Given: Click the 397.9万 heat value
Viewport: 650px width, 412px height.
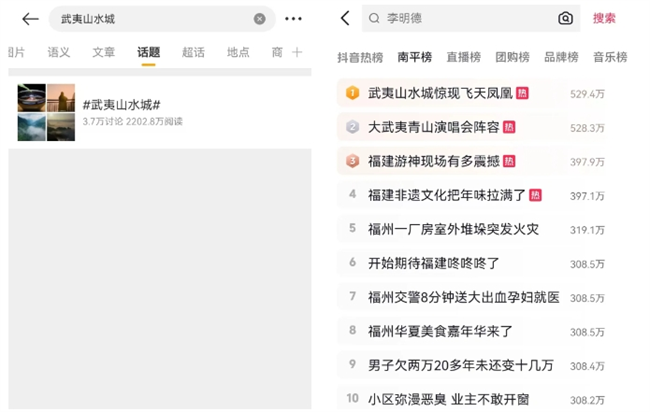Looking at the screenshot, I should [x=587, y=162].
